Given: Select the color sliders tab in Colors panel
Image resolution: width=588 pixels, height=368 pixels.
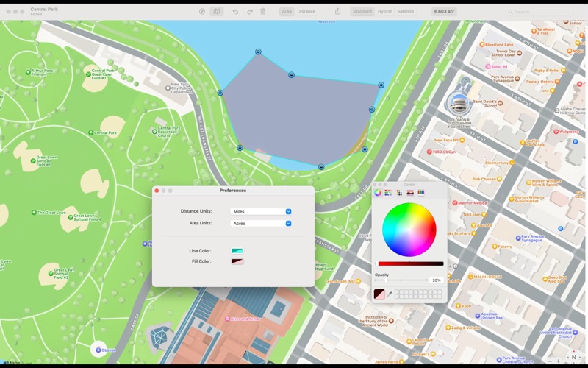Looking at the screenshot, I should tap(389, 193).
